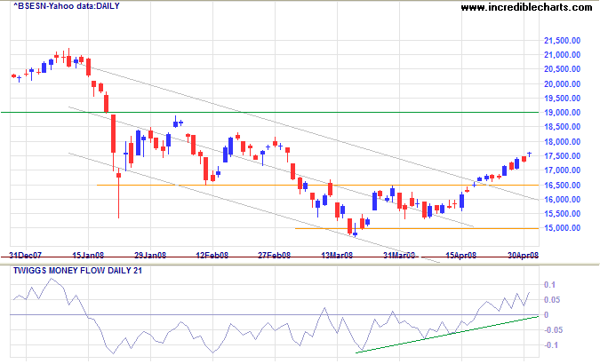This screenshot has height=364, width=600.
Task: Click the 0 money flow axis label
Action: click(546, 315)
